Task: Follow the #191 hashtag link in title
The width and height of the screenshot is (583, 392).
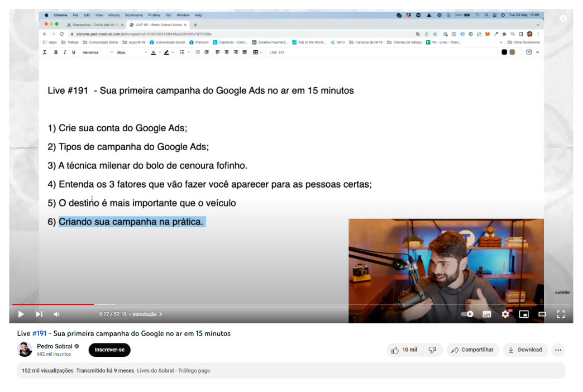Action: click(40, 333)
